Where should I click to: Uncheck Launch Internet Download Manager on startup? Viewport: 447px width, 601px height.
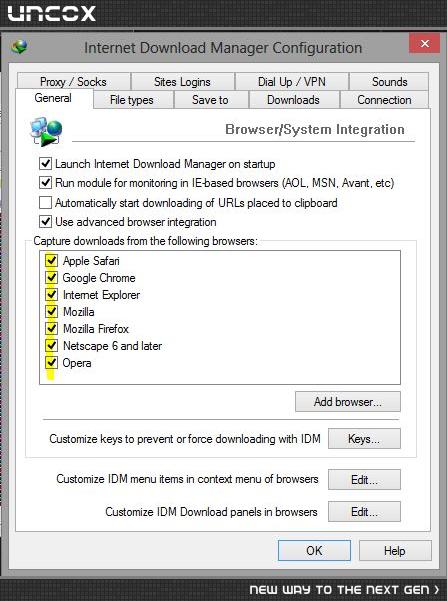[x=45, y=164]
